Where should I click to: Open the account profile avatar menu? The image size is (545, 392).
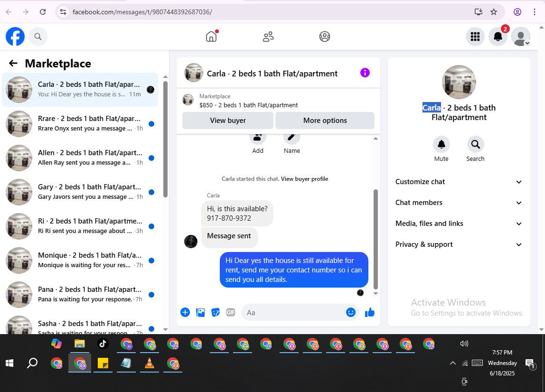click(521, 37)
